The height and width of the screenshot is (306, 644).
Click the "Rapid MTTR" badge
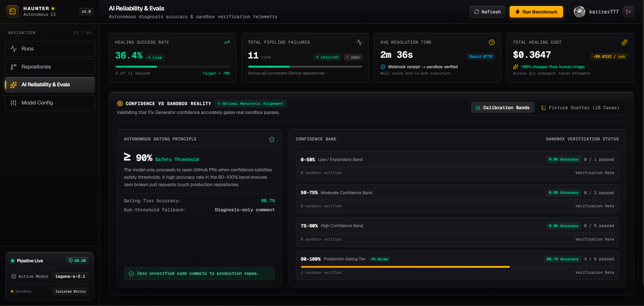(x=481, y=56)
